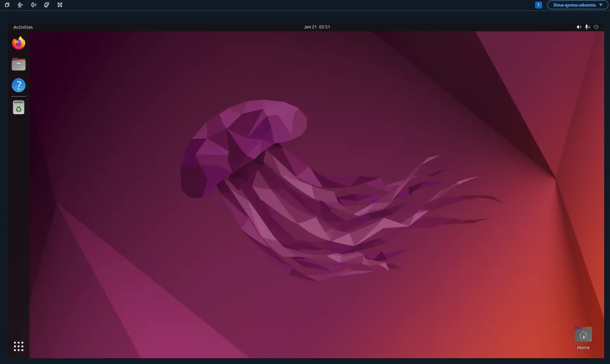Open the lima-qemu-ubuntu dropdown
Viewport: 610px width, 364px height.
tap(577, 5)
